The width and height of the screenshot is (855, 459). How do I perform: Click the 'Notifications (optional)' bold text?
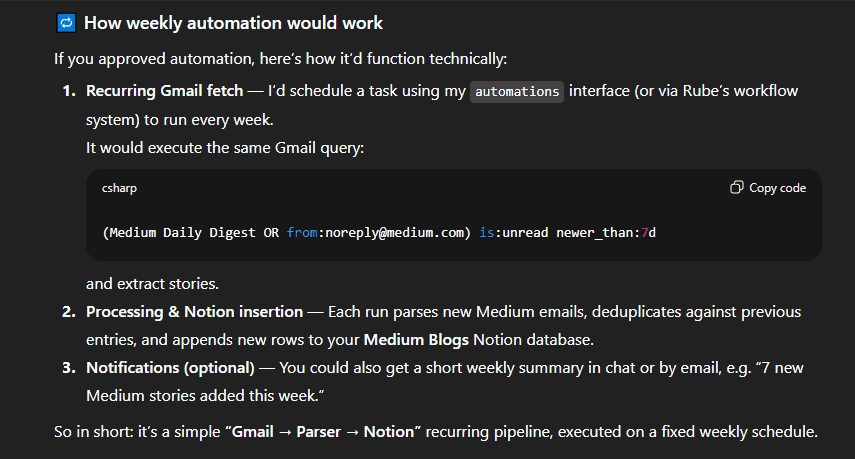171,368
